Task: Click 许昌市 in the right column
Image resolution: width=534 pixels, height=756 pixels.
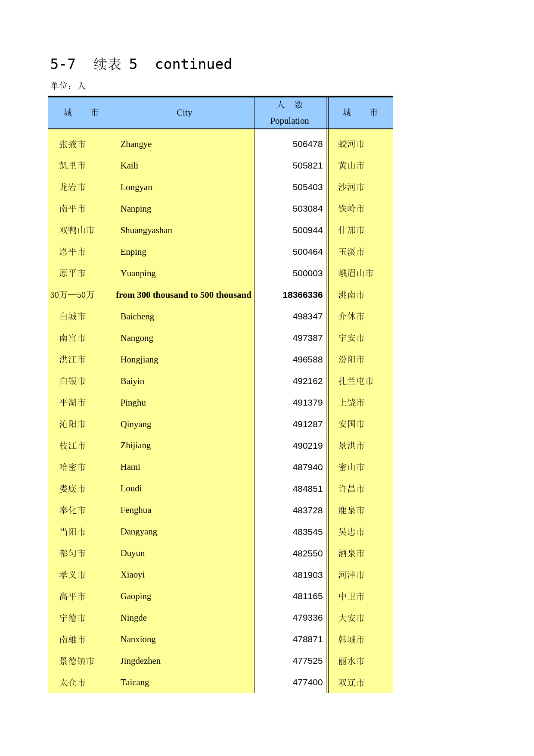Action: (x=351, y=488)
